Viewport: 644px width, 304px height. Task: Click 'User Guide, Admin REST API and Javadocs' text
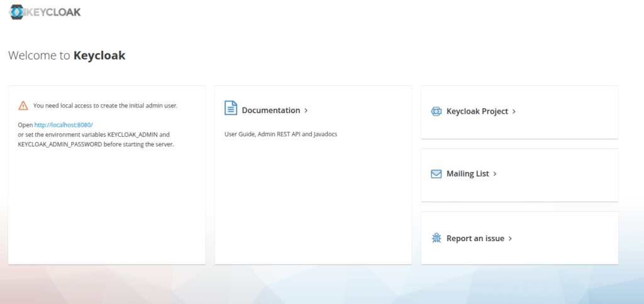(281, 134)
